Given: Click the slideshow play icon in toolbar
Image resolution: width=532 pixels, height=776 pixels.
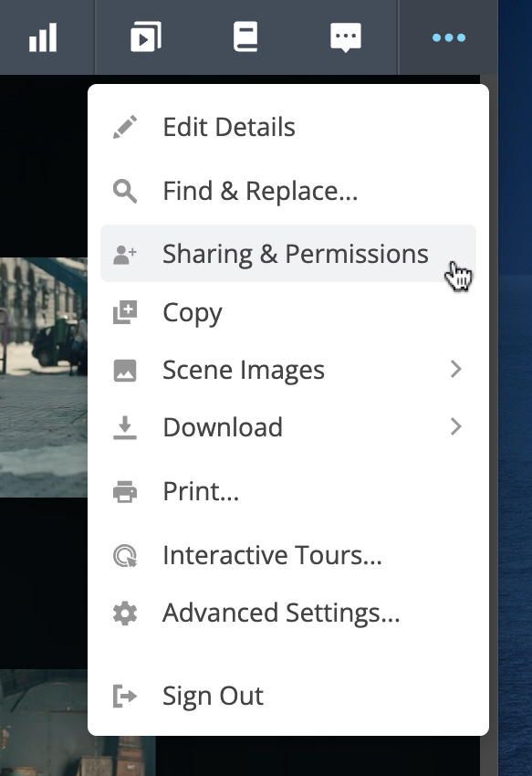Looking at the screenshot, I should 145,37.
